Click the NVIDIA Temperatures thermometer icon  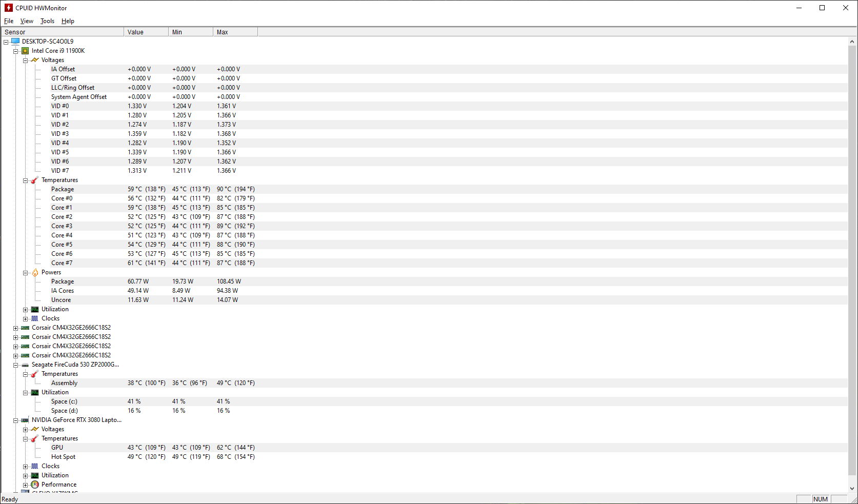tap(35, 438)
